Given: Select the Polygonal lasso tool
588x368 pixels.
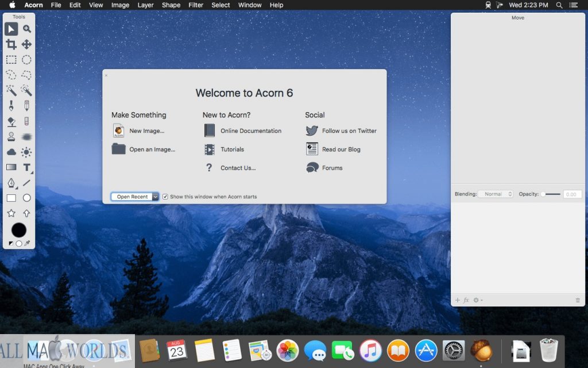Looking at the screenshot, I should [26, 75].
